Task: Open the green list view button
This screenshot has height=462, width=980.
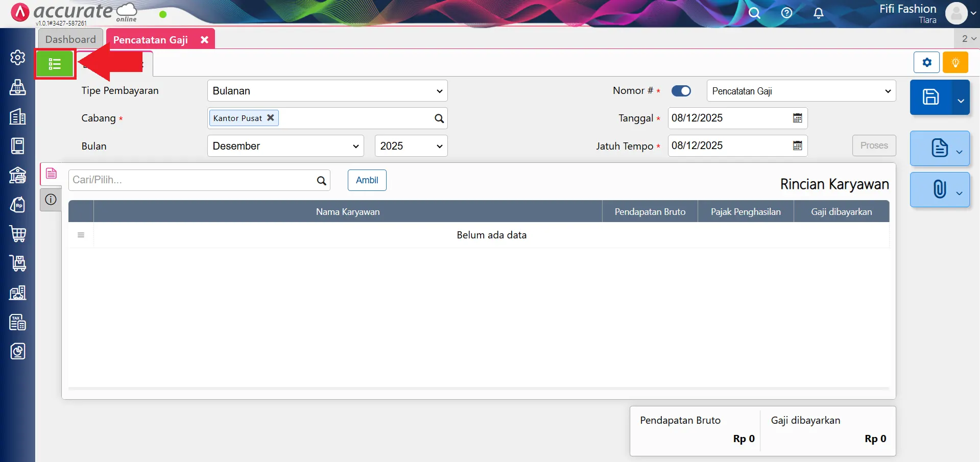Action: 55,64
